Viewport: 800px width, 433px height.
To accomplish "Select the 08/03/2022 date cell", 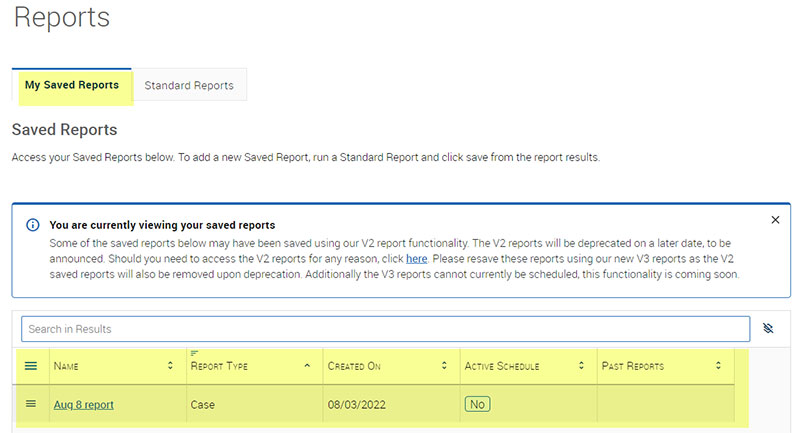I will click(357, 405).
